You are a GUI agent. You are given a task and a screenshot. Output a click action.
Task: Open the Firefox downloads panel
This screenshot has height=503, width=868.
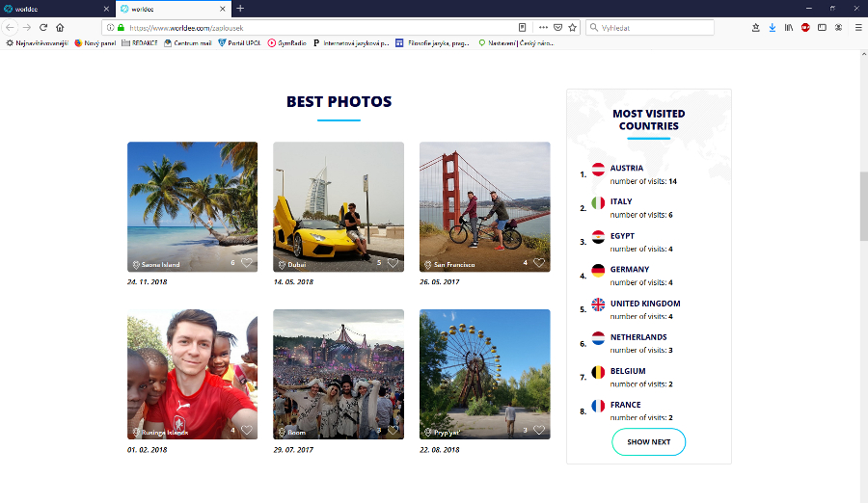(x=772, y=28)
